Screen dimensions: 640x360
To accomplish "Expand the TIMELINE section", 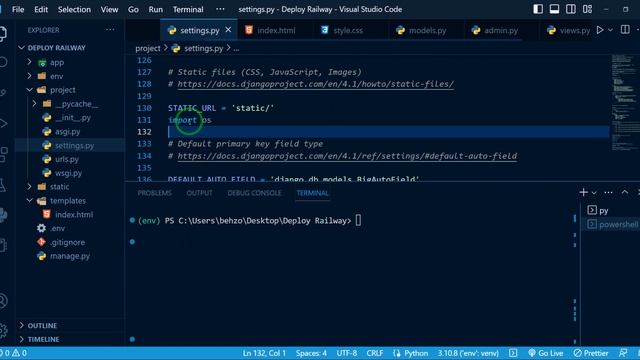I will click(x=70, y=339).
